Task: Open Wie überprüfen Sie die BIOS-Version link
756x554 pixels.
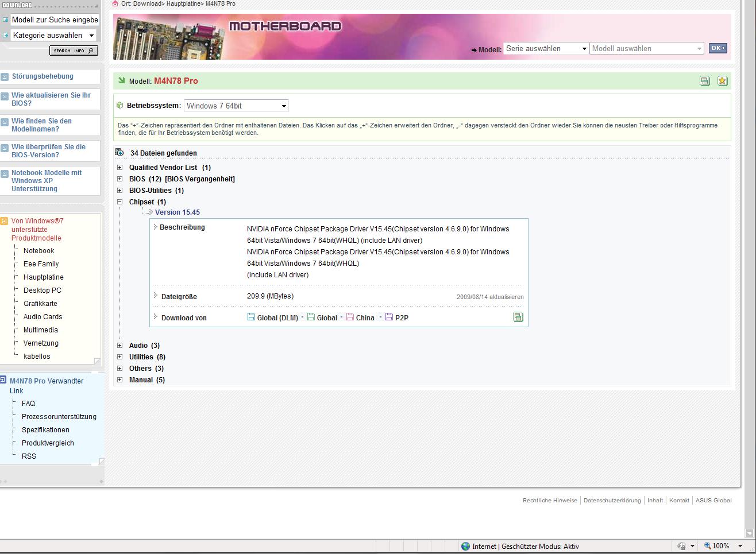Action: point(48,151)
